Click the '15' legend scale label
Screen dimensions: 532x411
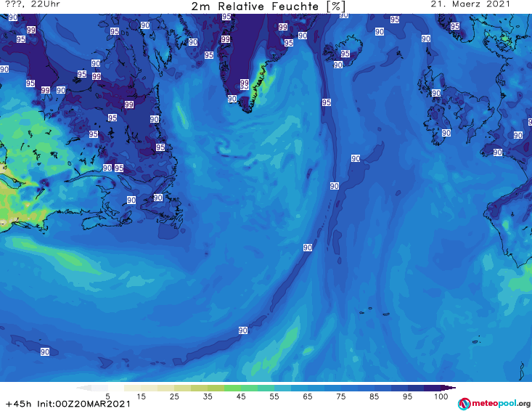coord(141,396)
